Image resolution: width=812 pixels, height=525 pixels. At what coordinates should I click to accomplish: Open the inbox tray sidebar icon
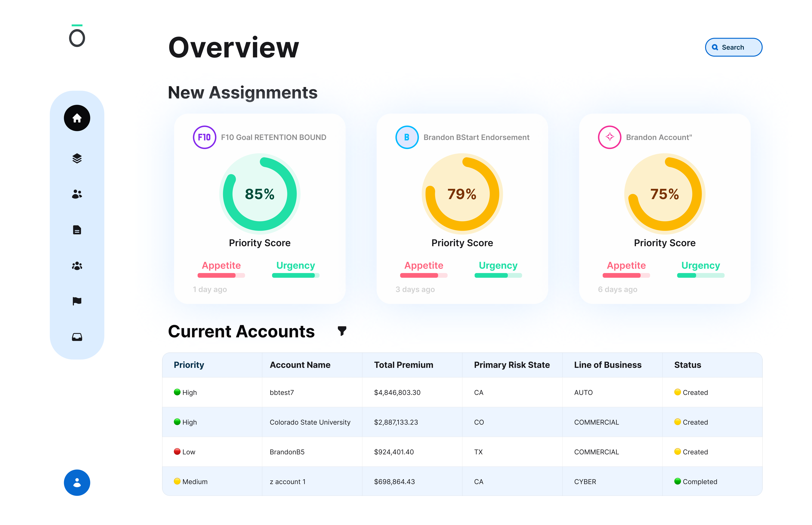tap(77, 337)
